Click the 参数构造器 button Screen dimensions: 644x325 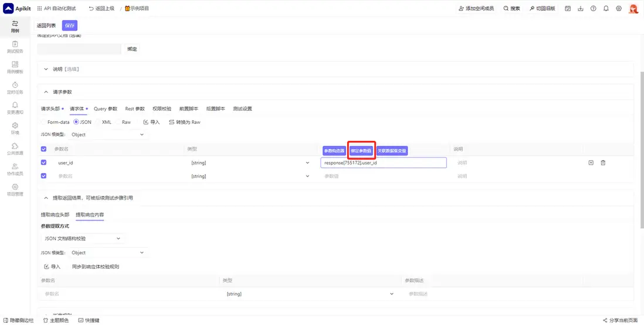coord(334,151)
